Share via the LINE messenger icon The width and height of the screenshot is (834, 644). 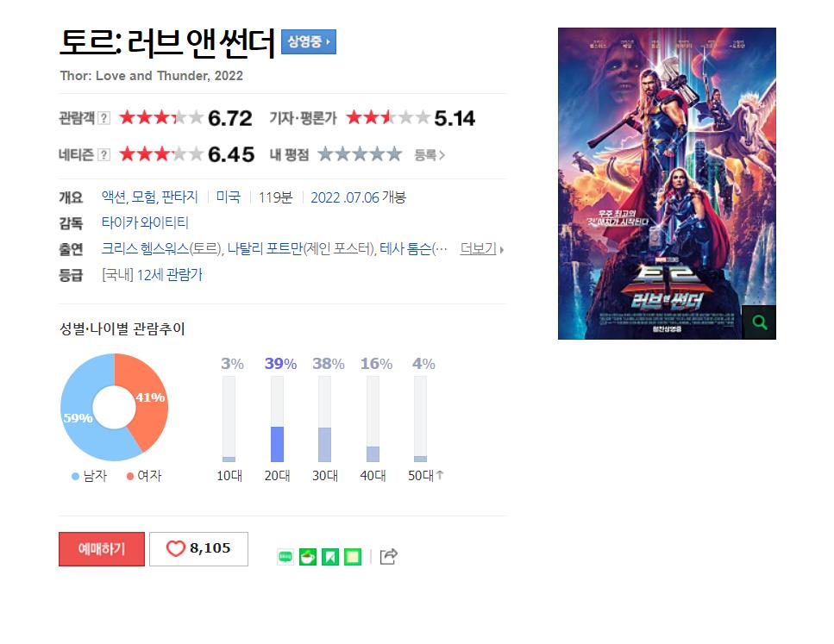(x=285, y=557)
